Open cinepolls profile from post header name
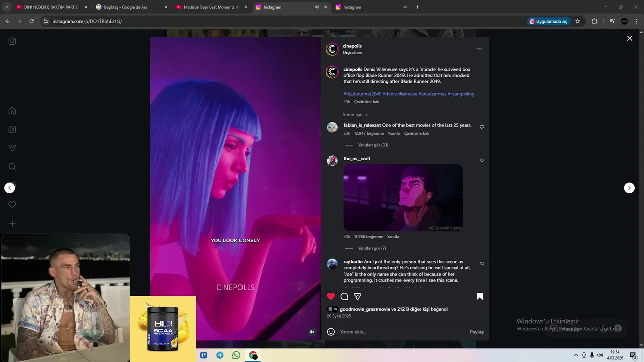 tap(352, 46)
